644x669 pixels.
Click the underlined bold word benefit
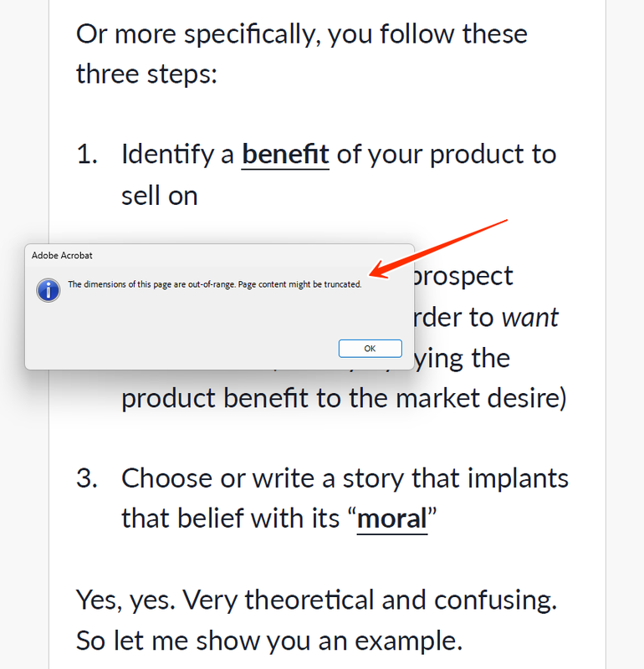click(285, 155)
